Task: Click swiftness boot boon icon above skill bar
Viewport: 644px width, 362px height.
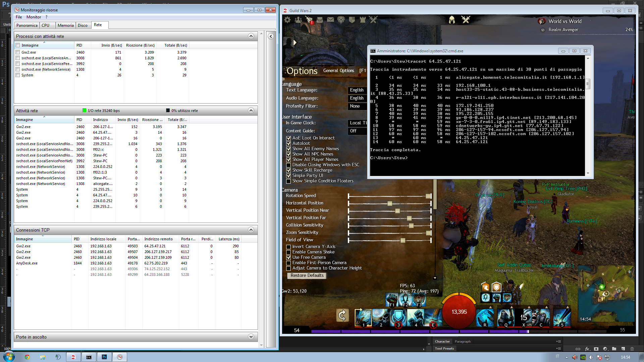Action: coord(485,287)
